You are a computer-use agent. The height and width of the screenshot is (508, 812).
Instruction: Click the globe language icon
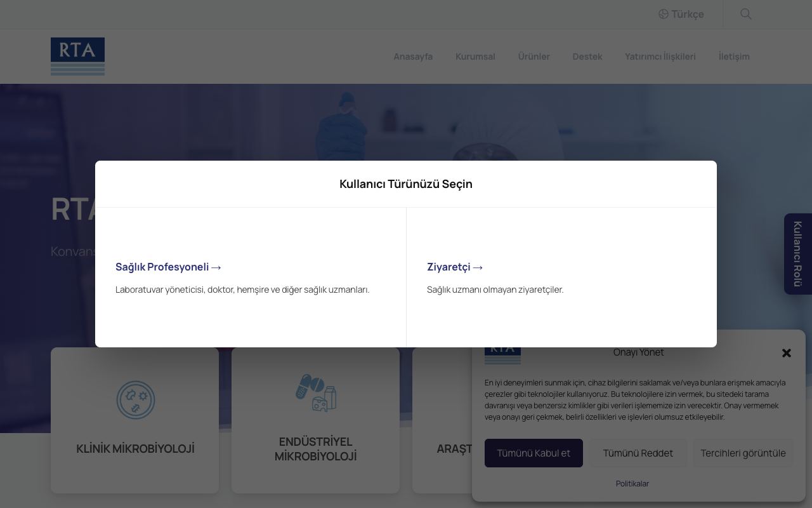664,14
